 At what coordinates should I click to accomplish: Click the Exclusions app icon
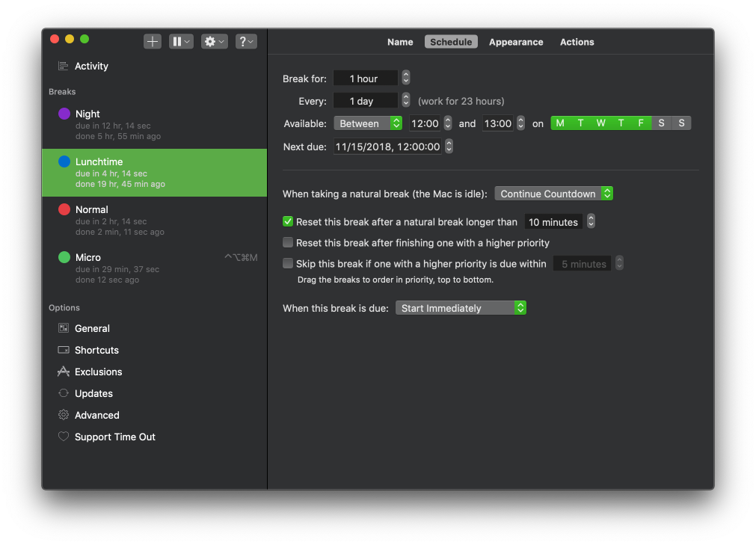(x=63, y=372)
